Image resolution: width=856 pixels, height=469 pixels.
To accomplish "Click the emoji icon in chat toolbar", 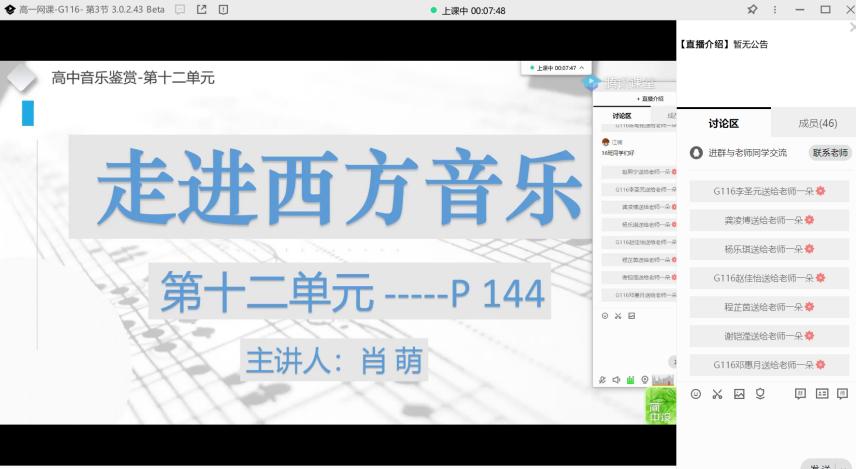I will (696, 394).
